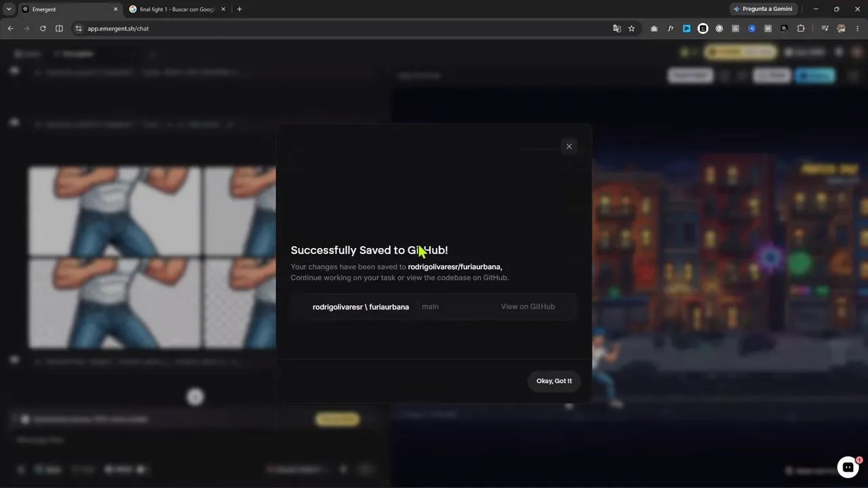
Task: Open the camera screenshot extension
Action: click(654, 28)
